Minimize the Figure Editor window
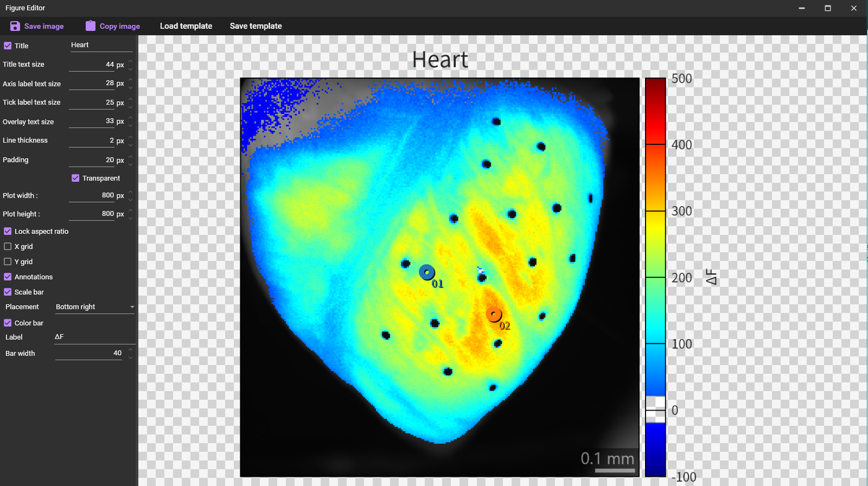 click(x=802, y=8)
